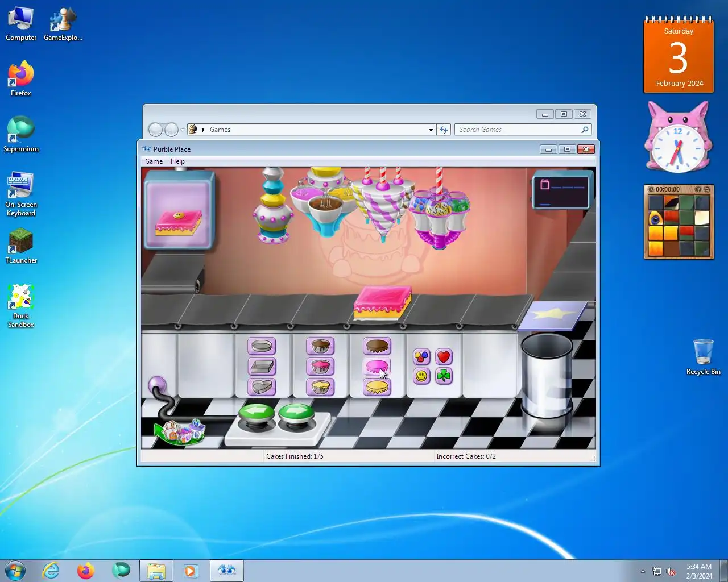Open the Game menu
The height and width of the screenshot is (582, 728).
pos(154,161)
